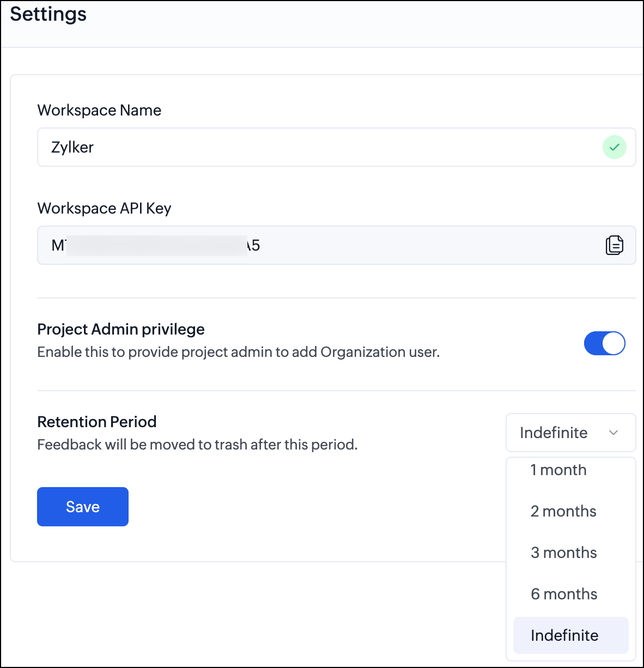Screen dimensions: 644x668
Task: Click the Workspace Name label
Action: 99,110
